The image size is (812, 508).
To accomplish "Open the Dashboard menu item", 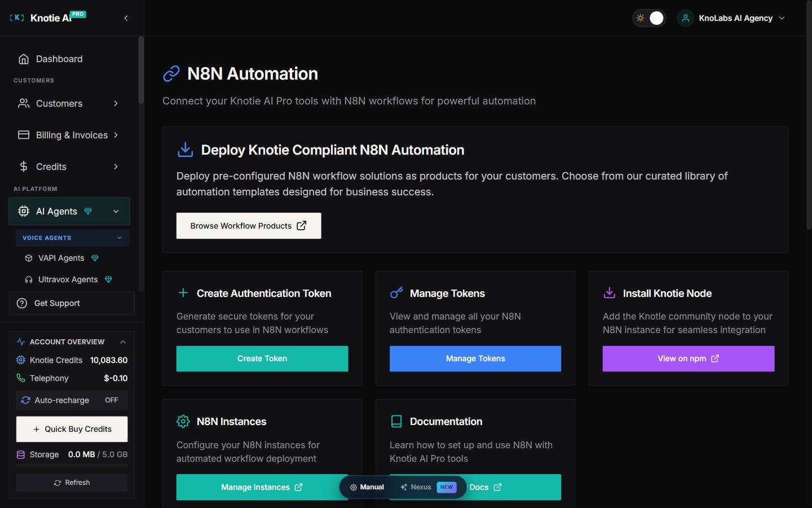I will click(69, 59).
